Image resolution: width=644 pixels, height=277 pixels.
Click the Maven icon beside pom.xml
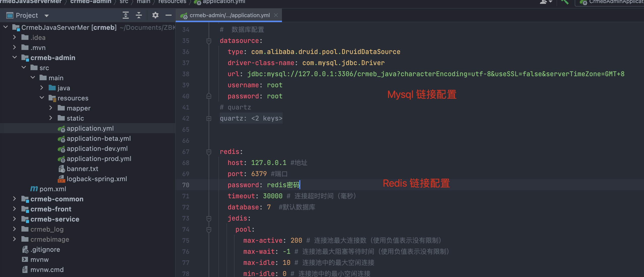[34, 188]
